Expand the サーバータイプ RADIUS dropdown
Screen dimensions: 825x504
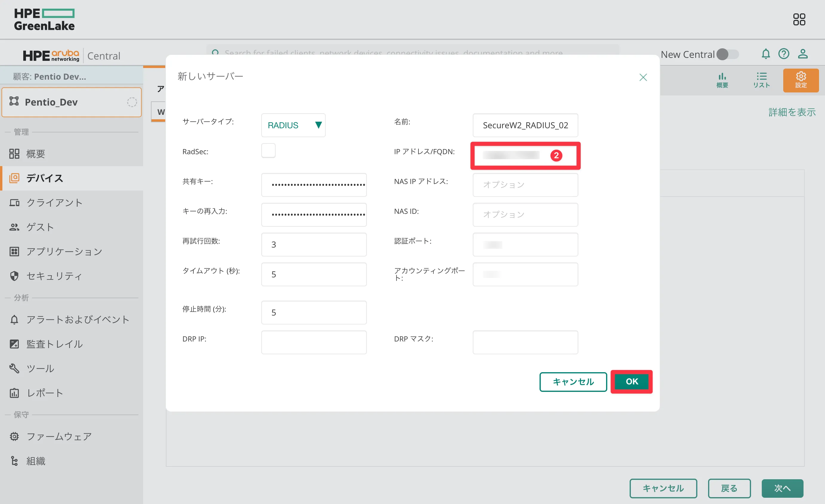tap(293, 125)
